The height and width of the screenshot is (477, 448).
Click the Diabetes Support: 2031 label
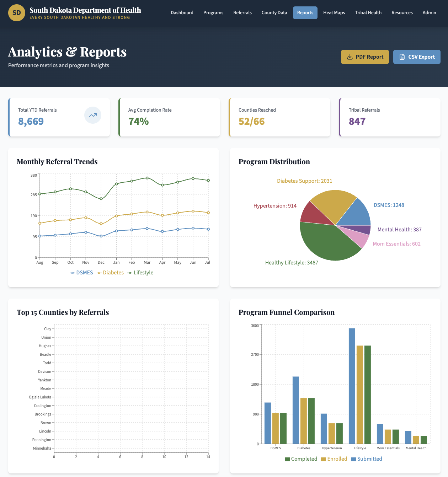coord(305,181)
